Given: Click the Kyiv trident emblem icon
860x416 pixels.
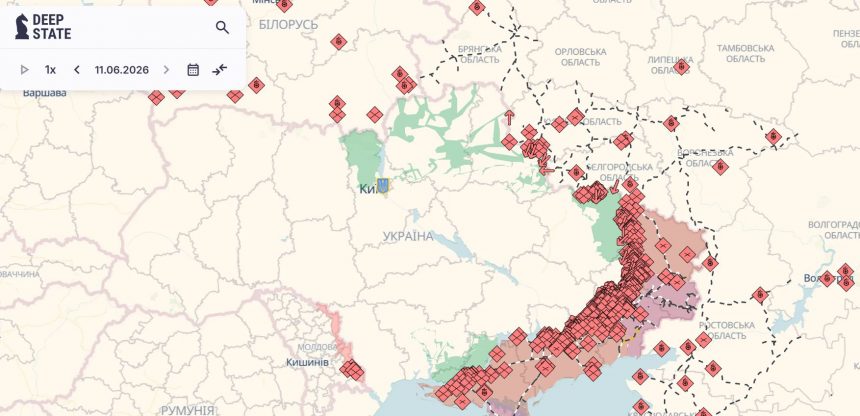Looking at the screenshot, I should coord(383,185).
